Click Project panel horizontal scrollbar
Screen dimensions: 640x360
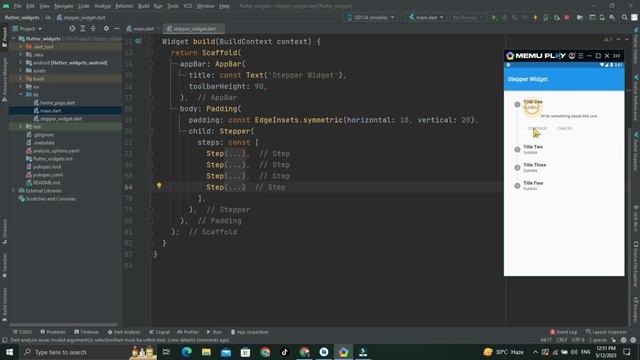click(x=63, y=324)
